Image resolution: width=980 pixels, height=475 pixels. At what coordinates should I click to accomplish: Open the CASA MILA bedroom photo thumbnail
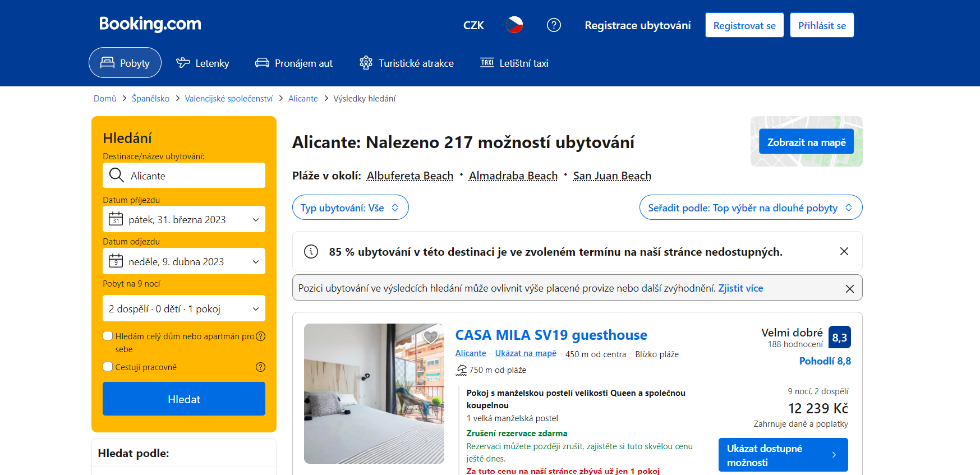(374, 394)
